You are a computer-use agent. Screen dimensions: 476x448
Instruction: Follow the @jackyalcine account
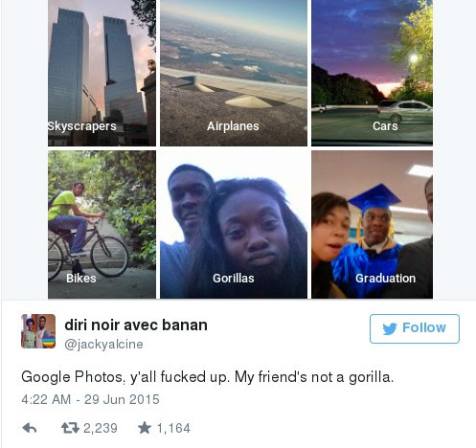(x=415, y=328)
